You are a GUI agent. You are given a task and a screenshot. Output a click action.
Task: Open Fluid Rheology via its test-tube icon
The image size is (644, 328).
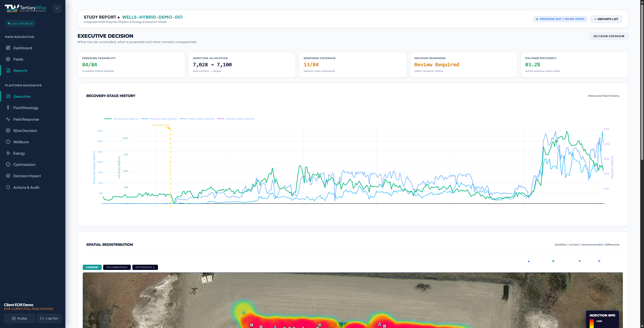point(8,108)
